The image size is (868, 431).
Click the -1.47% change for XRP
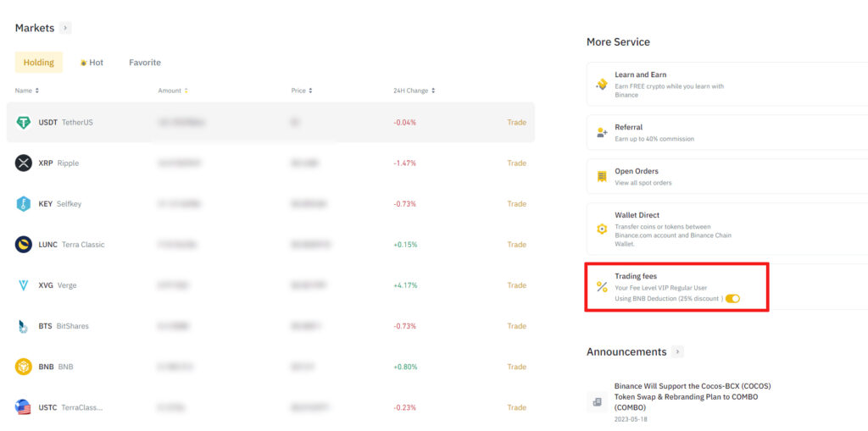[x=404, y=163]
